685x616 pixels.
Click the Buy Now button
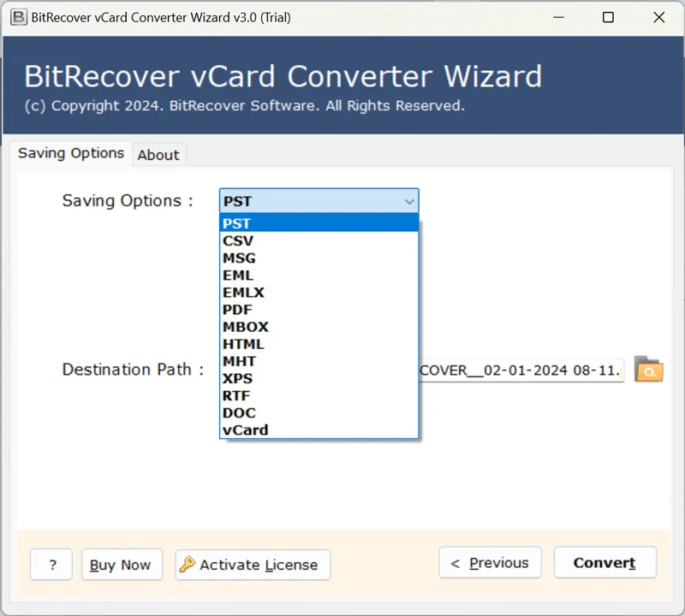click(121, 565)
